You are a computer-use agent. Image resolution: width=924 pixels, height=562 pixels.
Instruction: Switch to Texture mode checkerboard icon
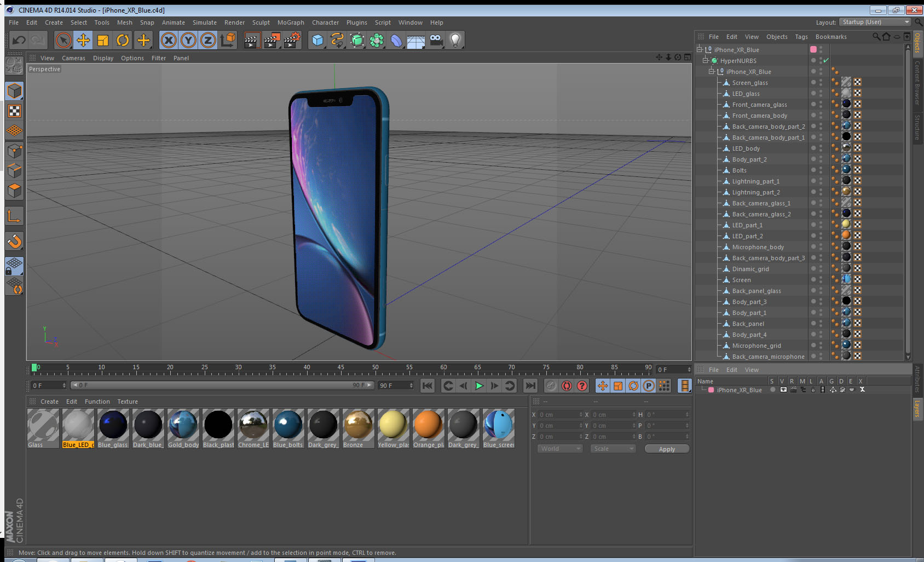[x=14, y=111]
